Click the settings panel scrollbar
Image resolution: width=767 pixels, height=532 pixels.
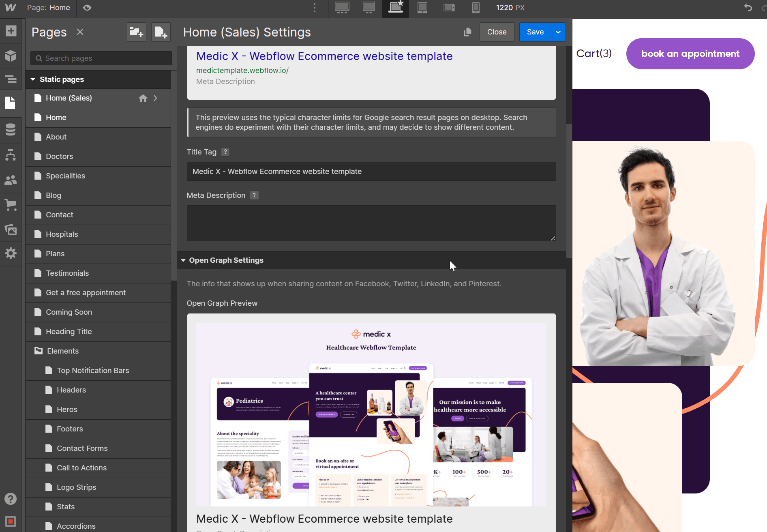pyautogui.click(x=569, y=191)
